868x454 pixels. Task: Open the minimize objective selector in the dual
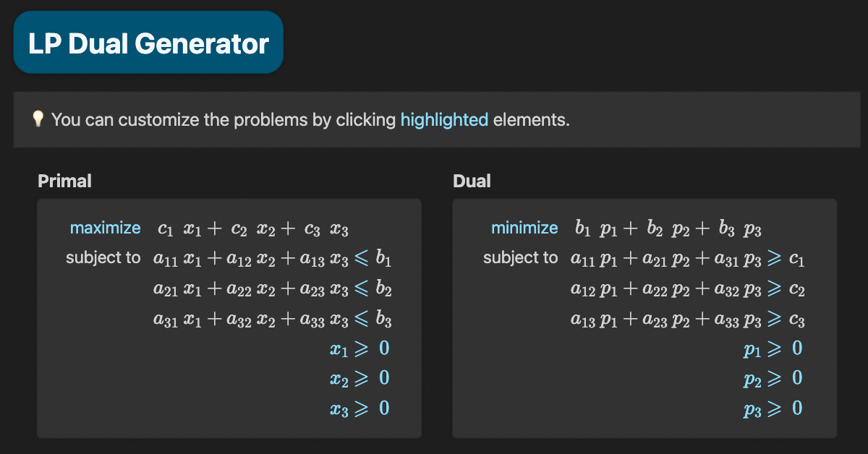pyautogui.click(x=524, y=227)
